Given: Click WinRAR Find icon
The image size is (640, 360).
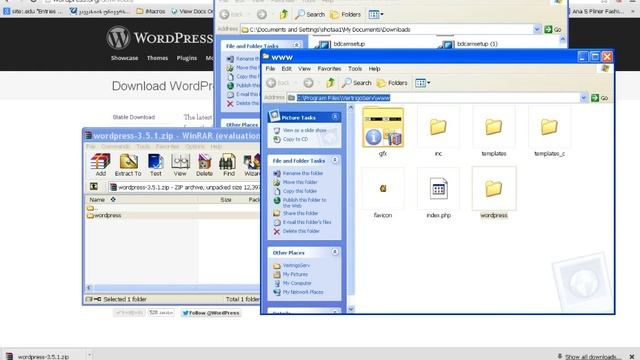Looking at the screenshot, I should coord(229,165).
